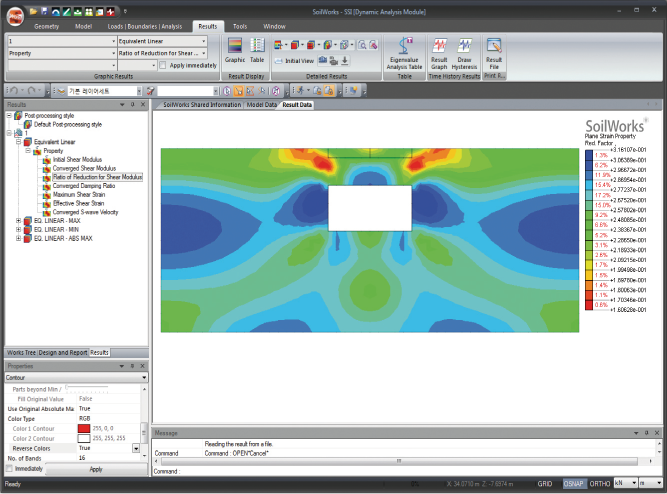Open the Equivalent Linear dropdown
The image size is (667, 494).
coord(162,41)
